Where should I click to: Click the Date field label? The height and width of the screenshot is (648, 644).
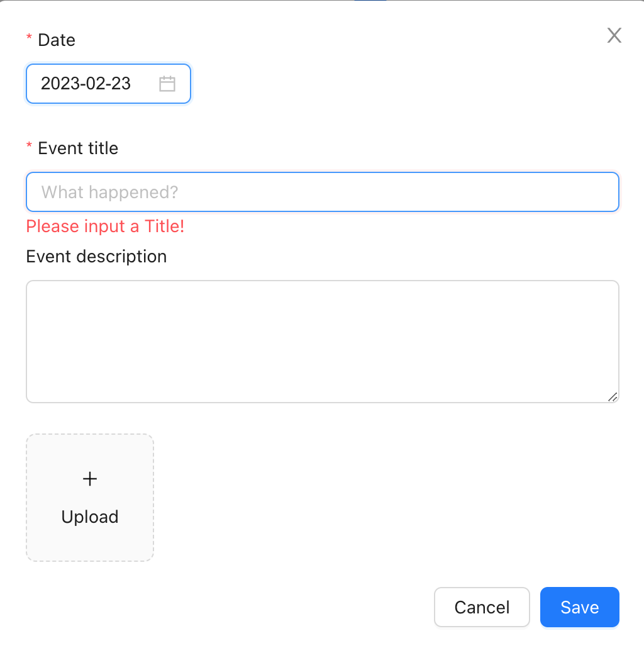pyautogui.click(x=57, y=40)
